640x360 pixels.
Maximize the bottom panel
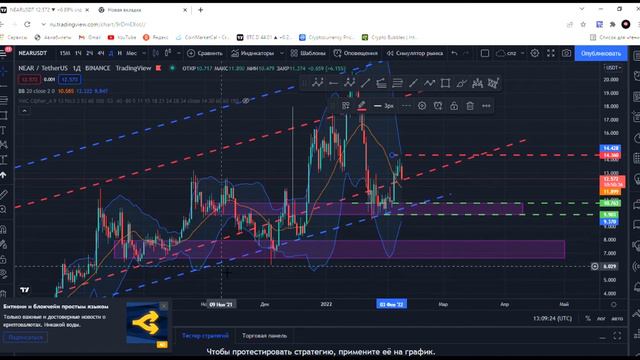coord(617,336)
